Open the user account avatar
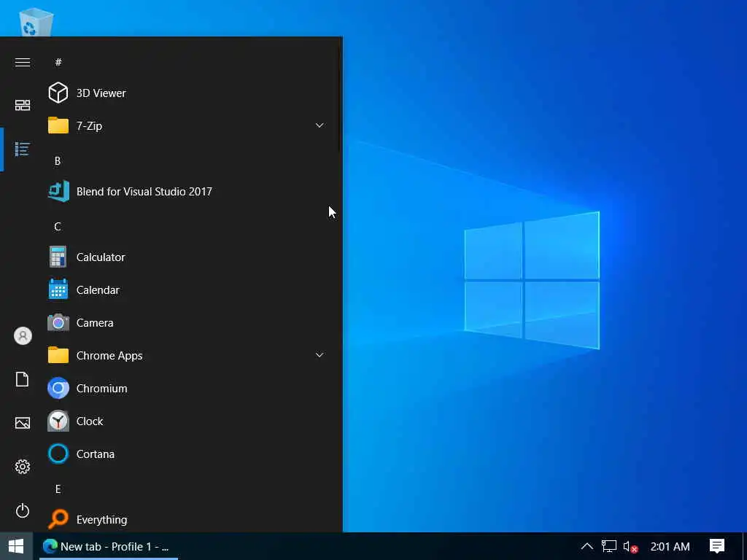This screenshot has height=560, width=747. [23, 335]
